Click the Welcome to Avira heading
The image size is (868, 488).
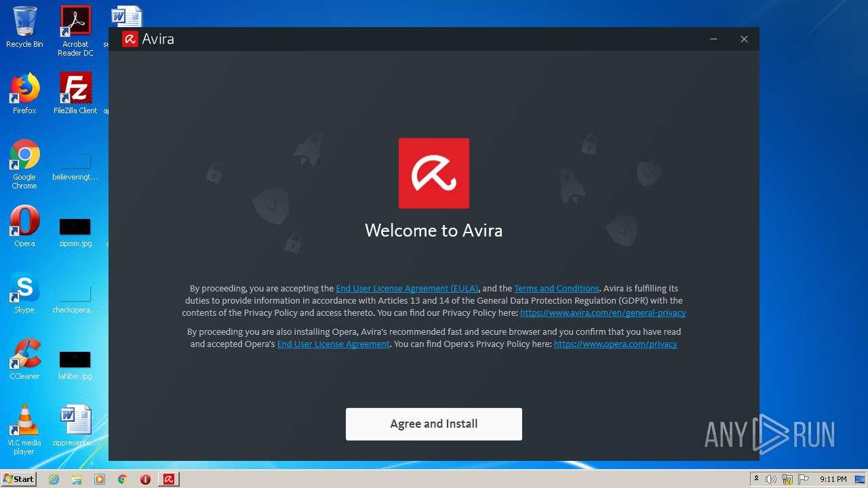[434, 230]
